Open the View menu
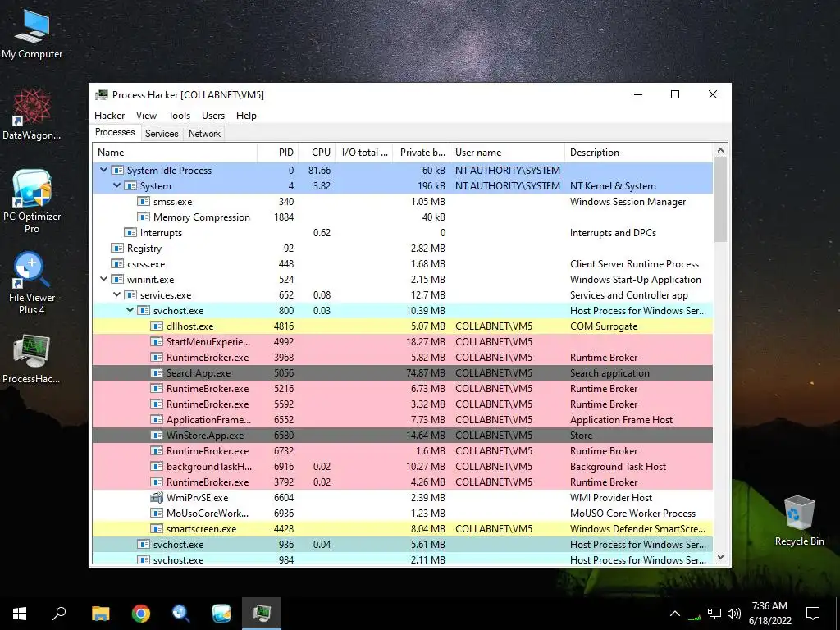This screenshot has width=840, height=630. point(146,115)
